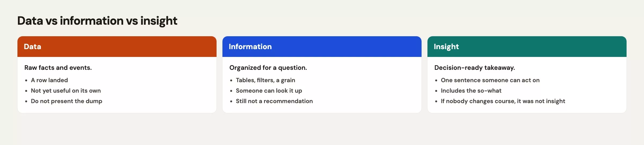The width and height of the screenshot is (644, 145).
Task: Select the orange Data card header
Action: click(117, 46)
